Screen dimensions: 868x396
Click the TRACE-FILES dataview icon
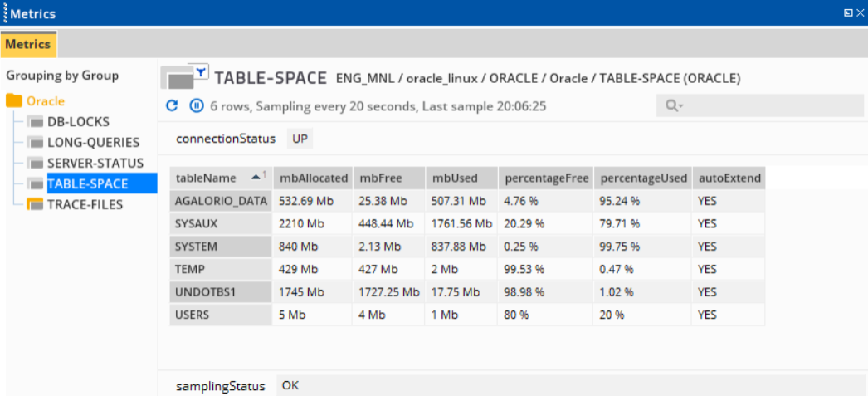[x=35, y=205]
